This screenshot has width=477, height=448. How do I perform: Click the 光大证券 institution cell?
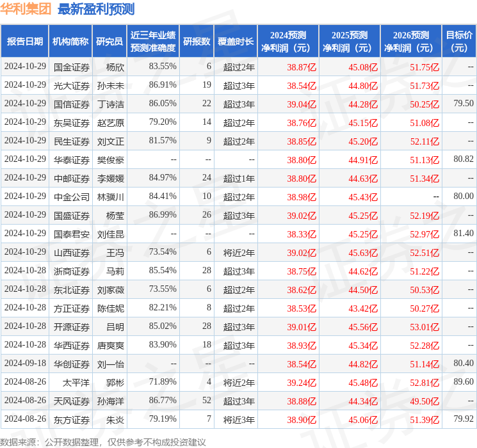(x=72, y=86)
